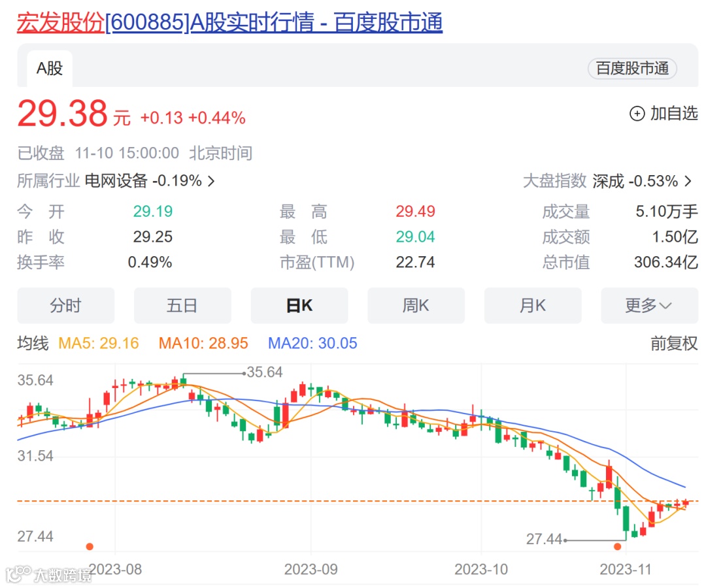This screenshot has width=706, height=588.
Task: Switch to the 分时 chart tab
Action: pos(66,306)
